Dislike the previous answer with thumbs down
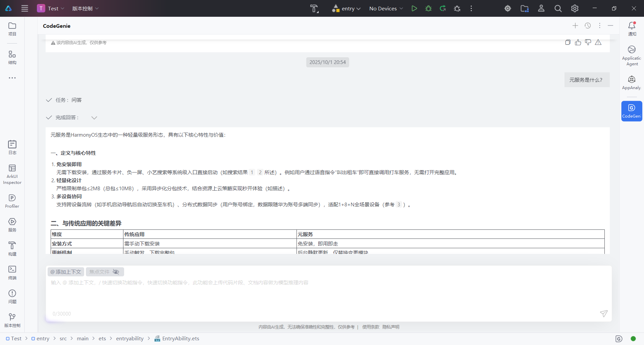The width and height of the screenshot is (644, 345). point(588,42)
